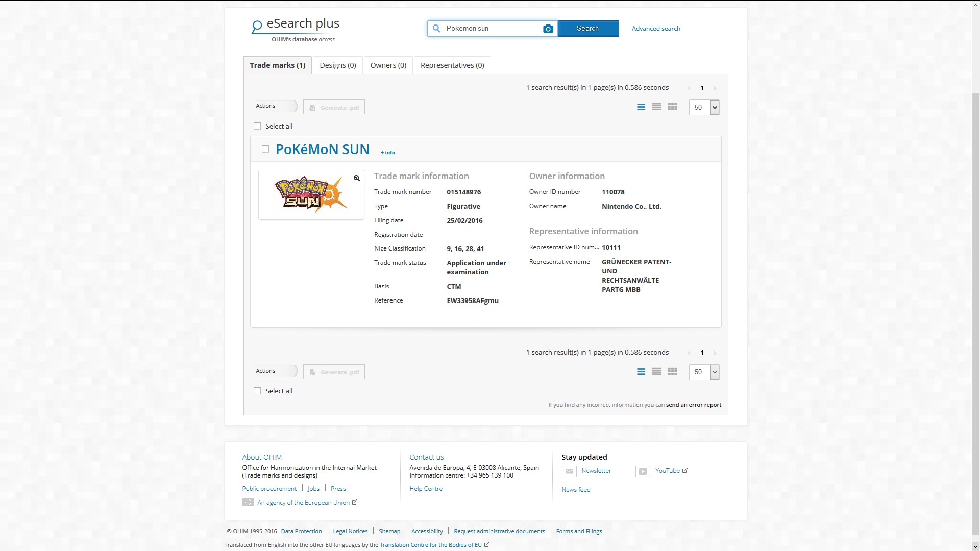Check the bottom Select all checkbox
This screenshot has height=551, width=980.
pos(257,391)
